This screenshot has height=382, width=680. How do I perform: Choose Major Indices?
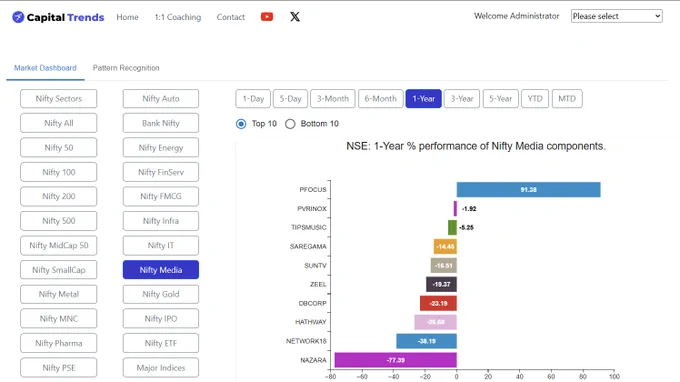coord(161,368)
